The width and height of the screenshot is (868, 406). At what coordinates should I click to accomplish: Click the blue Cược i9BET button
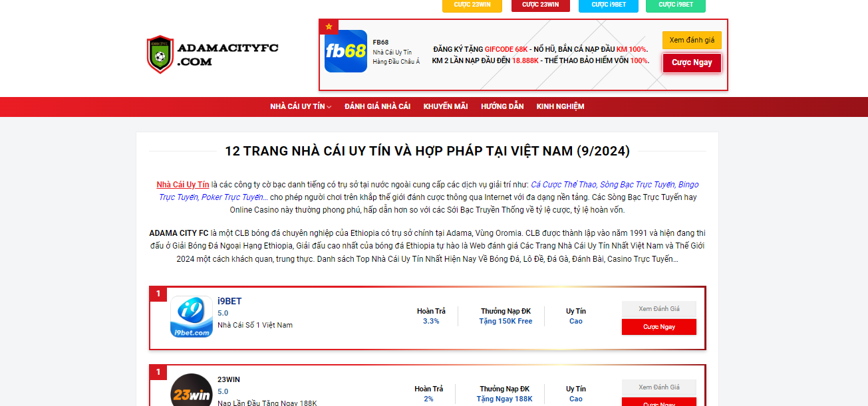609,5
